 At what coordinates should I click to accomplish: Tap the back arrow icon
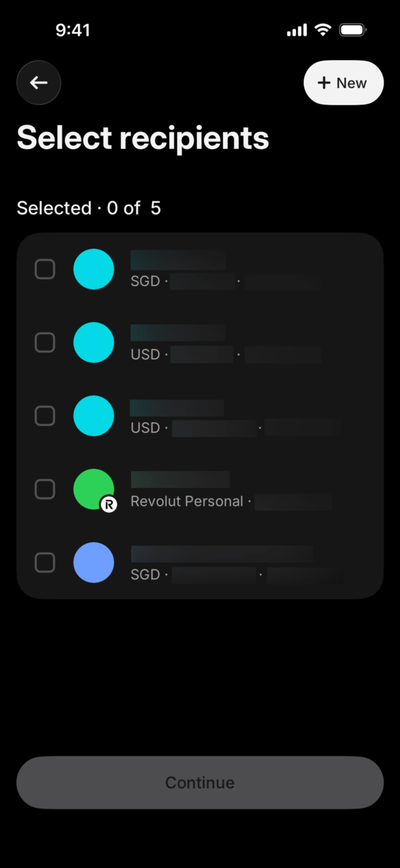click(x=39, y=83)
